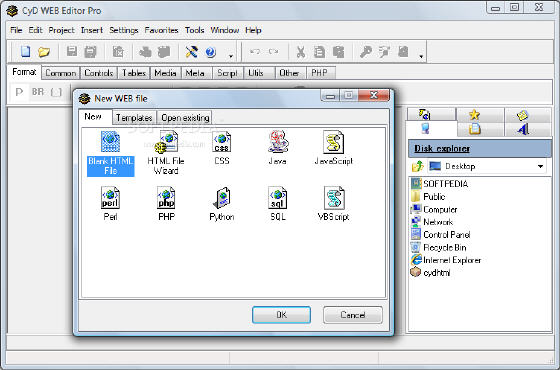Click the New file toolbar icon
560x370 pixels.
(25, 52)
